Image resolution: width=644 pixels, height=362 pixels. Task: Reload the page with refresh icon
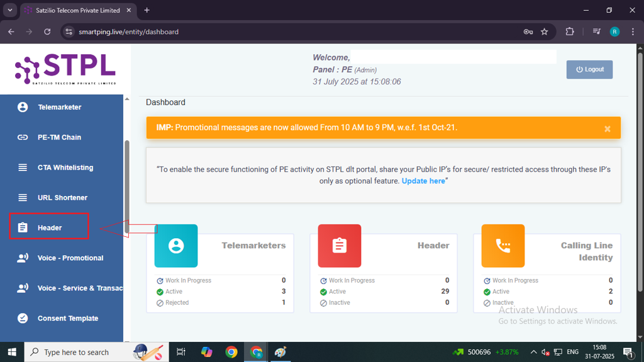47,31
